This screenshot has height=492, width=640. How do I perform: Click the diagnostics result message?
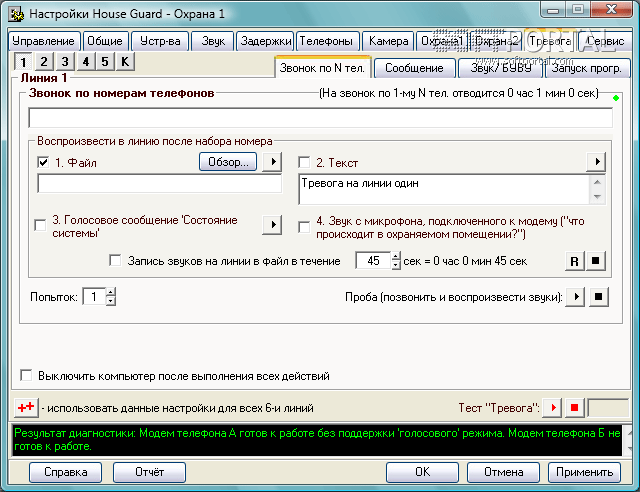(317, 440)
